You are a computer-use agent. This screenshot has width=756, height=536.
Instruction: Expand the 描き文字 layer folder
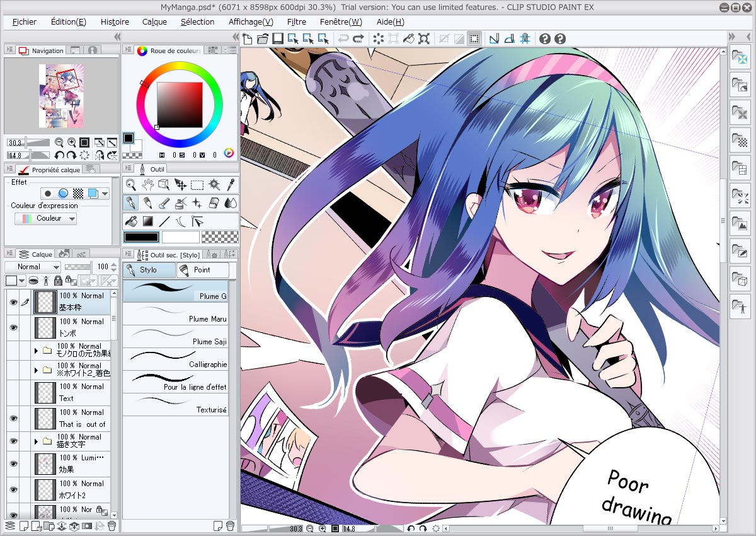coord(37,441)
